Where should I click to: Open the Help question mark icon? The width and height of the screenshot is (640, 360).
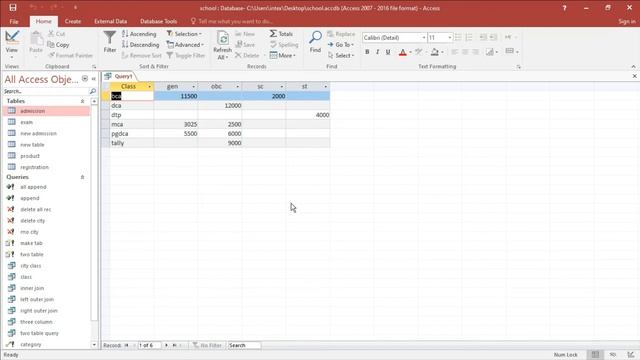point(564,8)
